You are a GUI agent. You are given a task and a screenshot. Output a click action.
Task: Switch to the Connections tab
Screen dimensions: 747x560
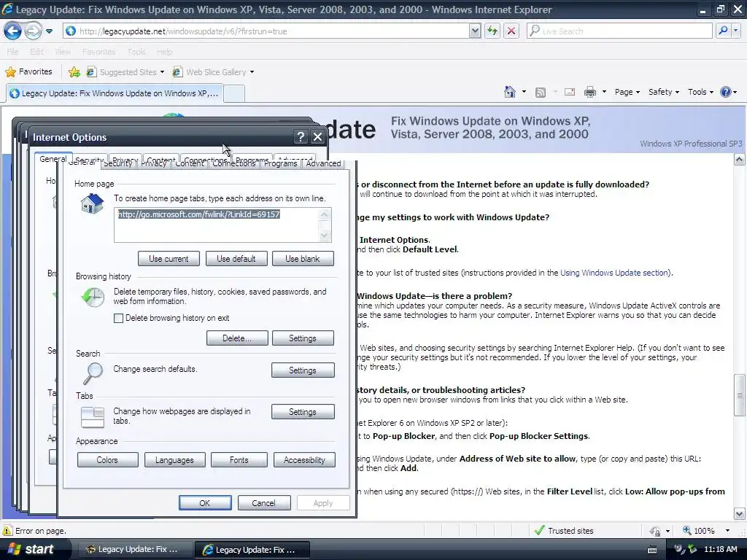click(233, 163)
